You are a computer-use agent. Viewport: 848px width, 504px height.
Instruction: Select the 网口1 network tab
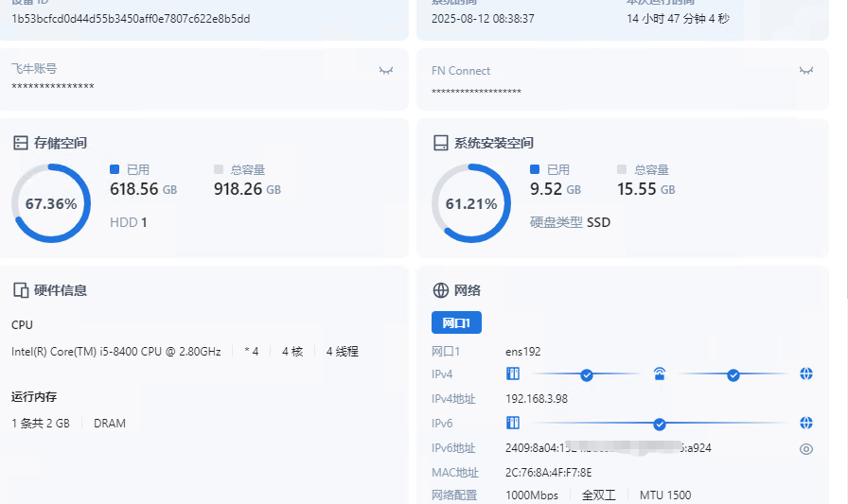[456, 323]
